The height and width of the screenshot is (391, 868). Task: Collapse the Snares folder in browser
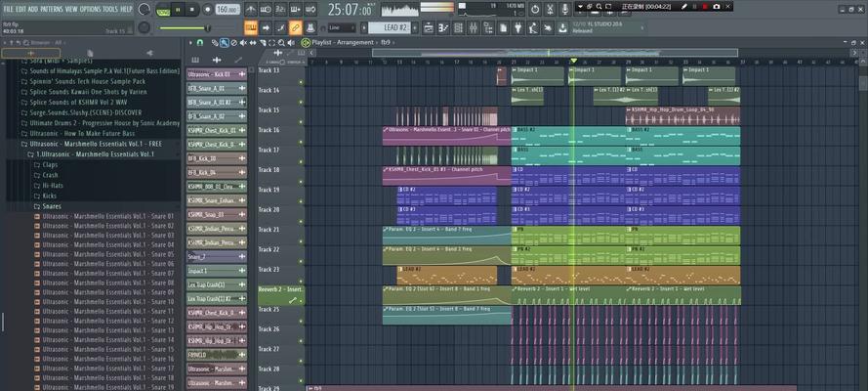tap(50, 206)
